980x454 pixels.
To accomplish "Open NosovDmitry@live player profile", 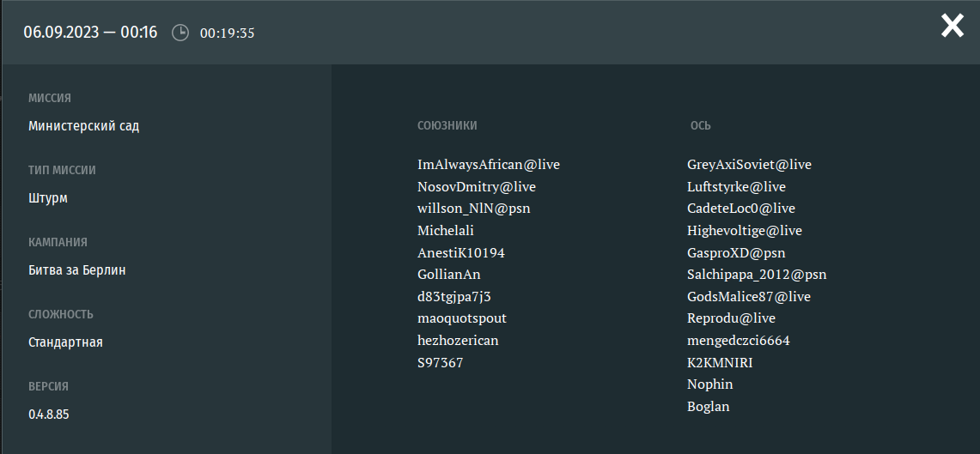I will pos(476,186).
